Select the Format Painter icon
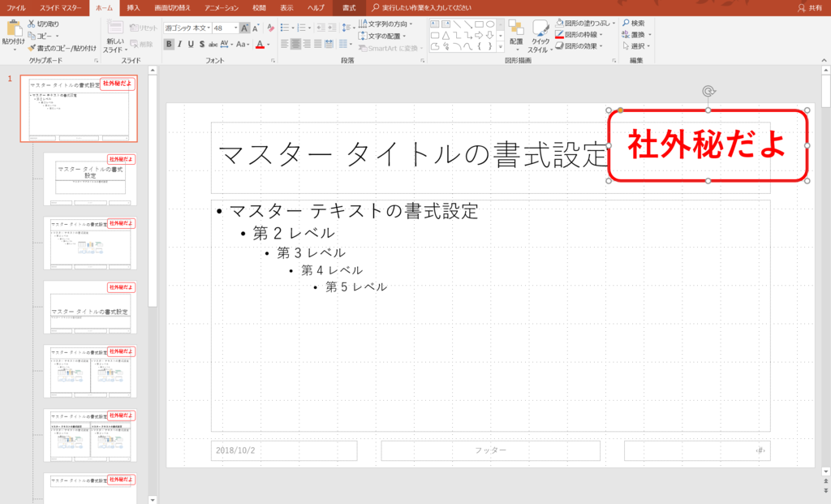Viewport: 831px width, 504px height. point(32,47)
